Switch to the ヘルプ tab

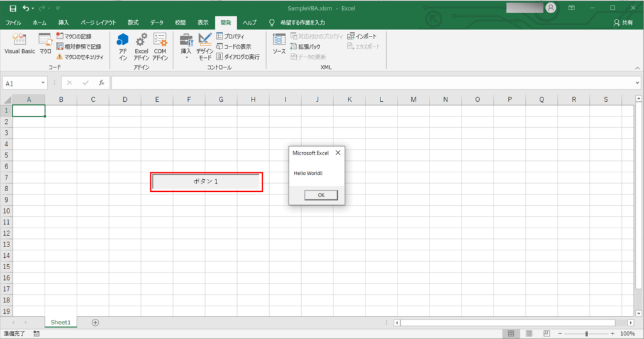tap(249, 23)
